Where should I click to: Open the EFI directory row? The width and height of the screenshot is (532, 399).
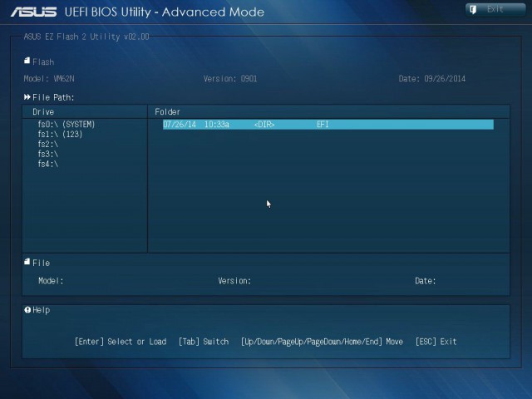[328, 124]
